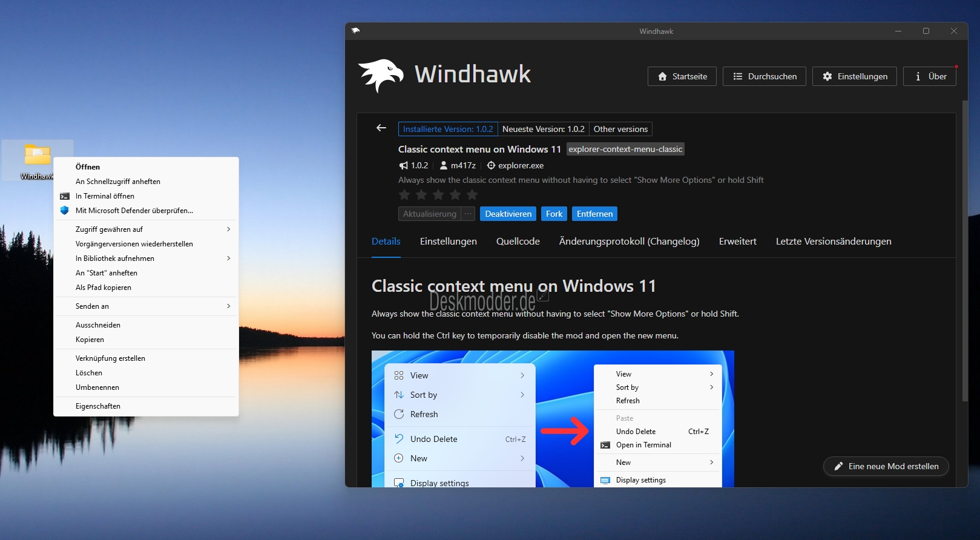This screenshot has height=540, width=980.
Task: Click the m417z author name
Action: [x=463, y=165]
